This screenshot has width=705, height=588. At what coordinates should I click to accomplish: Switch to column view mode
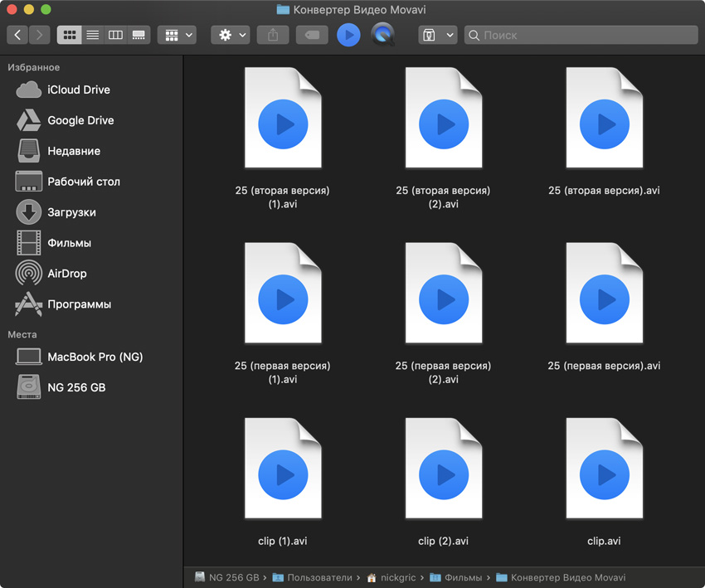tap(116, 35)
